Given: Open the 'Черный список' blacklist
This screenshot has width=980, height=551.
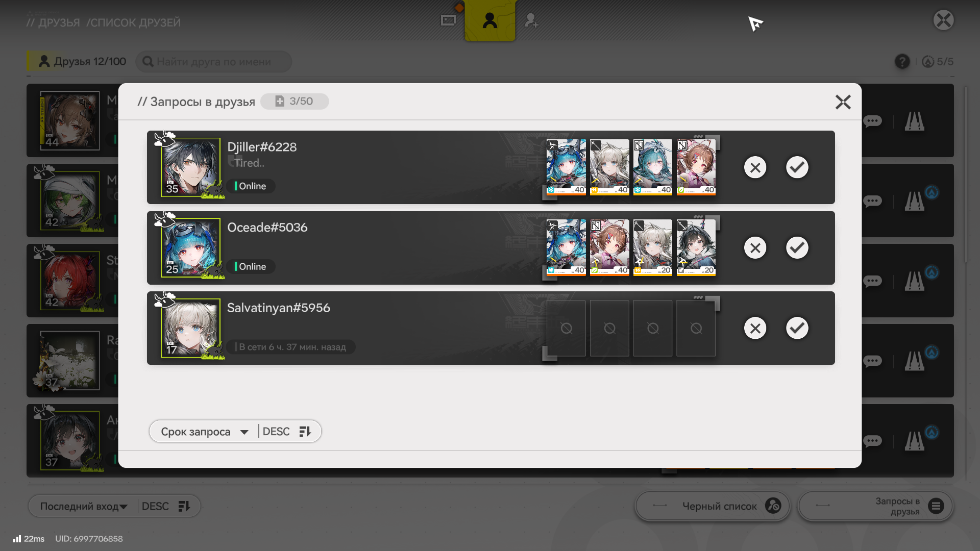Looking at the screenshot, I should [x=713, y=506].
